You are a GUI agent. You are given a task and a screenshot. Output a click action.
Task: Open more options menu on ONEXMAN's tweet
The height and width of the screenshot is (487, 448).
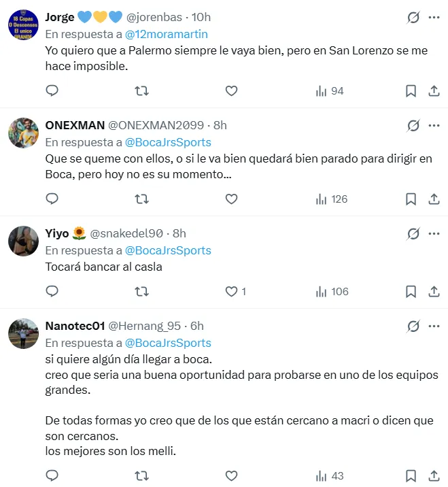pos(434,125)
